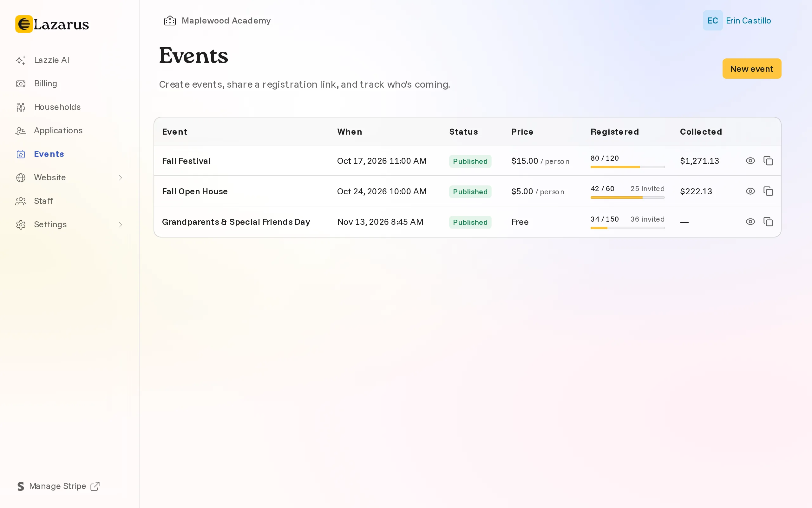The height and width of the screenshot is (508, 812).
Task: Click the $1,271.13 collected amount
Action: [x=699, y=161]
